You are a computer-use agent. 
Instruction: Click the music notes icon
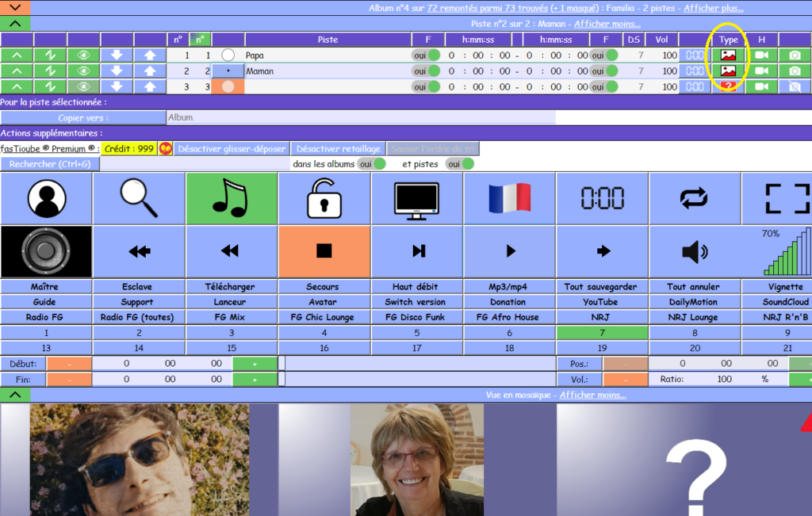coord(232,198)
